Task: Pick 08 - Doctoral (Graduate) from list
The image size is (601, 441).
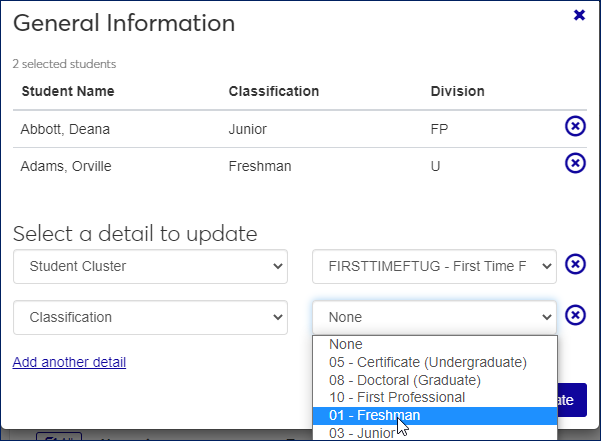Action: [404, 380]
